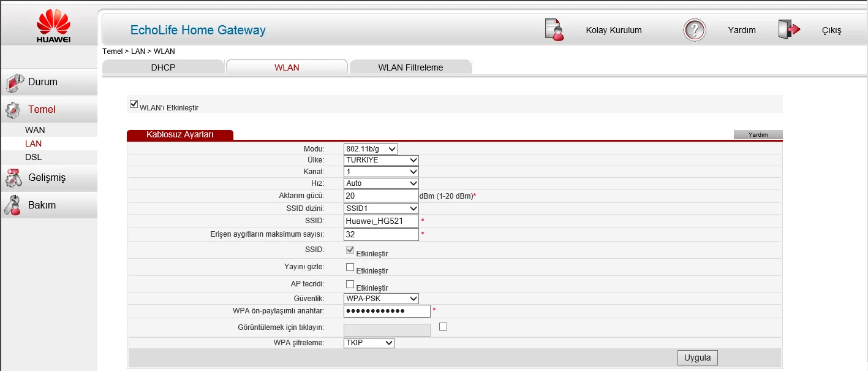Open the Güvenlik WPA-PSK dropdown
Image resolution: width=868 pixels, height=371 pixels.
[x=381, y=299]
